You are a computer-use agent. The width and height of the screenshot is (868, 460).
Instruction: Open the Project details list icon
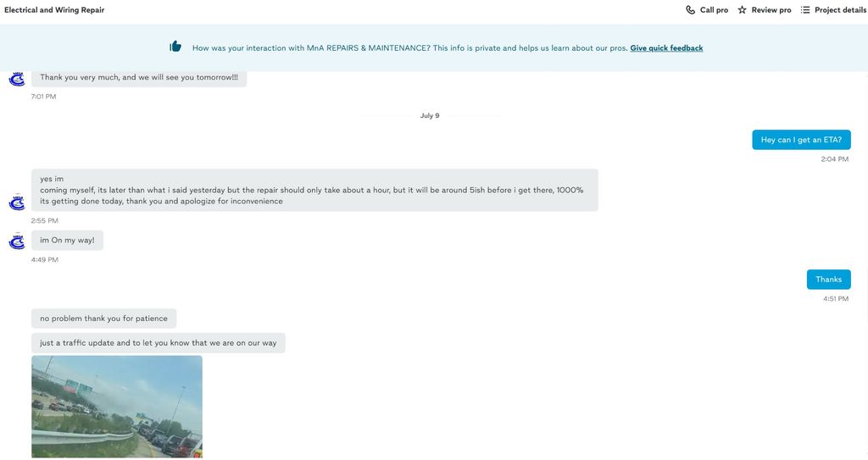coord(805,10)
